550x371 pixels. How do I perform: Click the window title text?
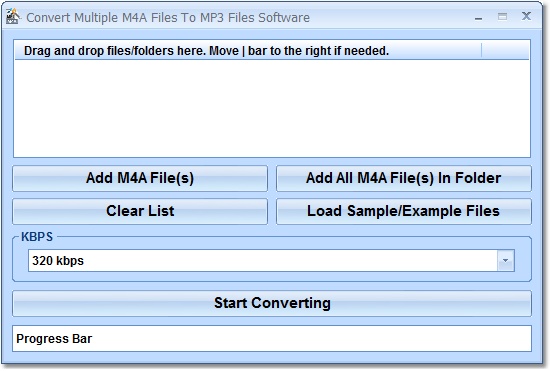[168, 18]
